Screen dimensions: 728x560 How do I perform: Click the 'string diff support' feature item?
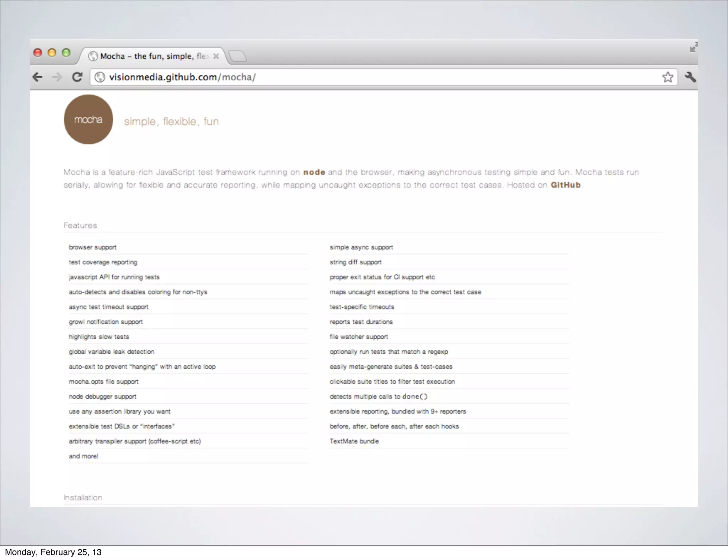pyautogui.click(x=355, y=262)
